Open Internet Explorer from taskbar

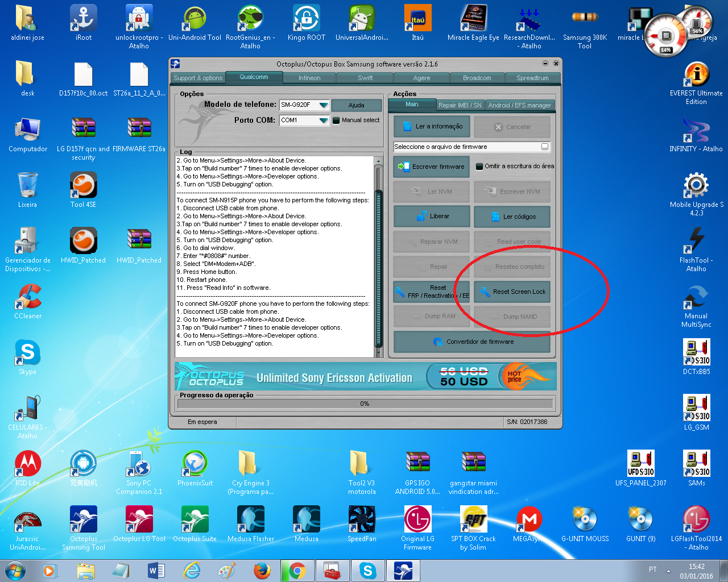[192, 571]
